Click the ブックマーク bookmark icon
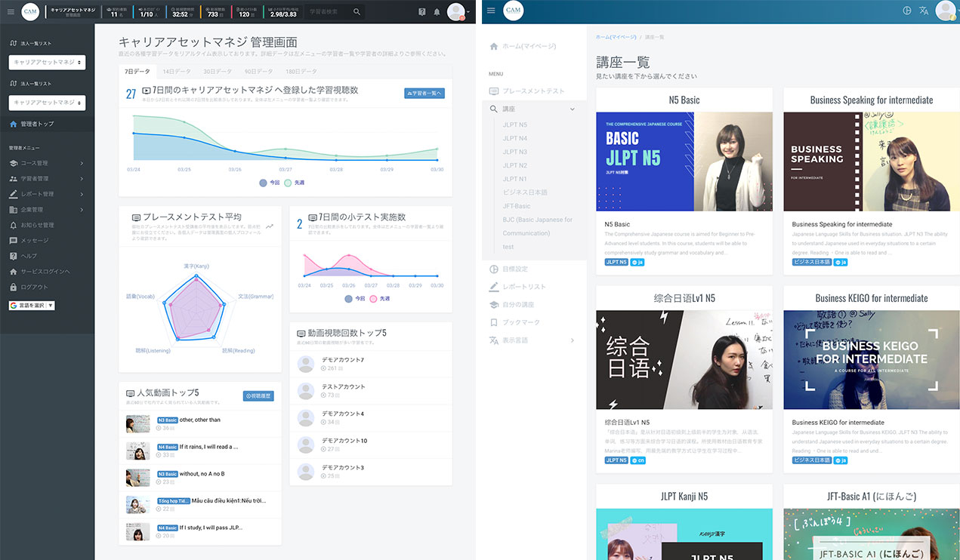 point(494,322)
